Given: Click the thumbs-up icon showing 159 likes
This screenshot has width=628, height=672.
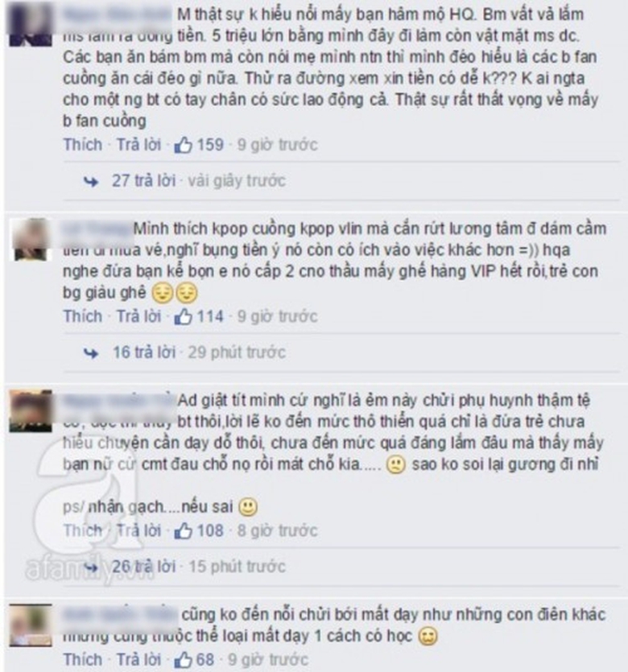Looking at the screenshot, I should (183, 146).
